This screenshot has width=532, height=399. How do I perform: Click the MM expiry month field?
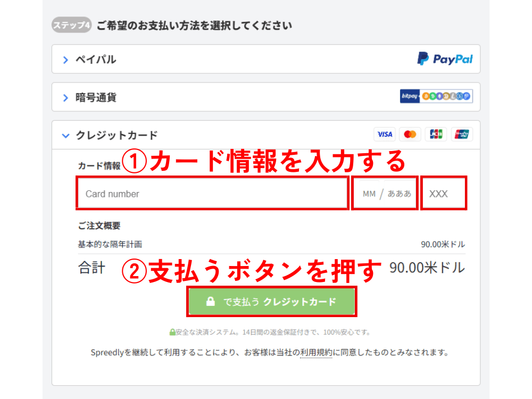[369, 194]
